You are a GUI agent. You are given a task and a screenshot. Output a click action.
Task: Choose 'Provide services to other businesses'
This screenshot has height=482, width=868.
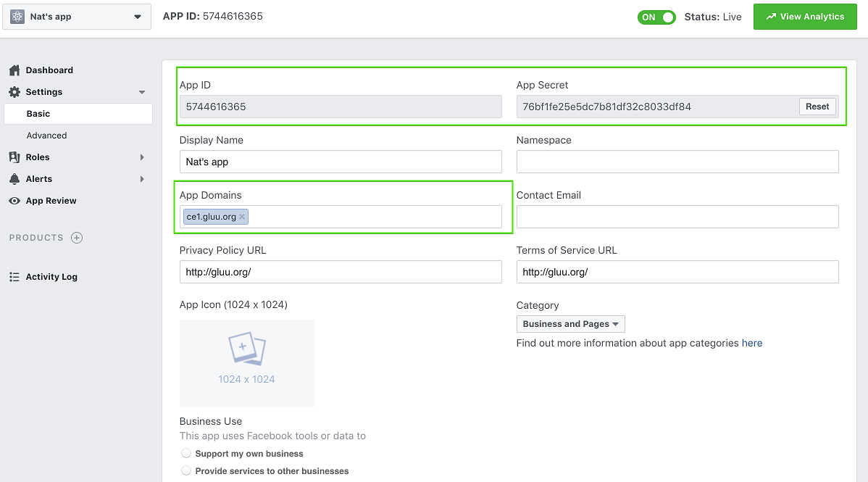[186, 470]
